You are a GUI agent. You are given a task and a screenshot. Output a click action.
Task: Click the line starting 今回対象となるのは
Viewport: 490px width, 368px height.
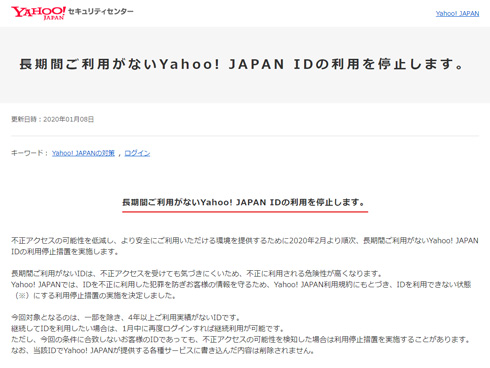pos(126,317)
